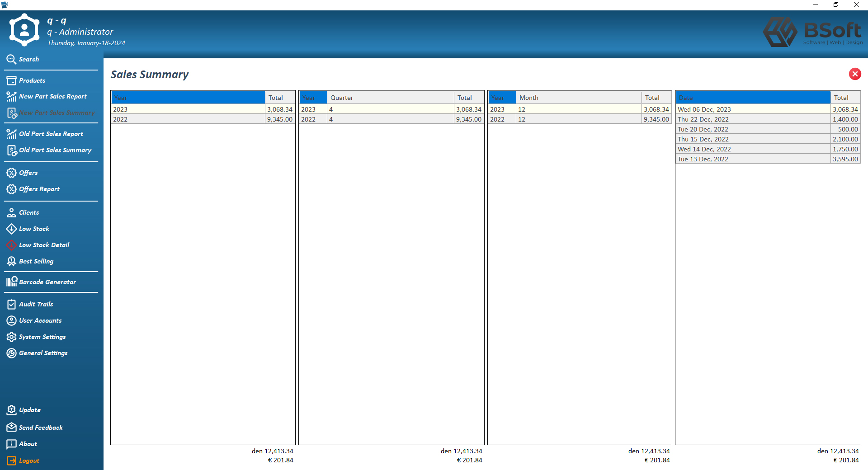868x470 pixels.
Task: Open User Accounts label
Action: pos(40,320)
